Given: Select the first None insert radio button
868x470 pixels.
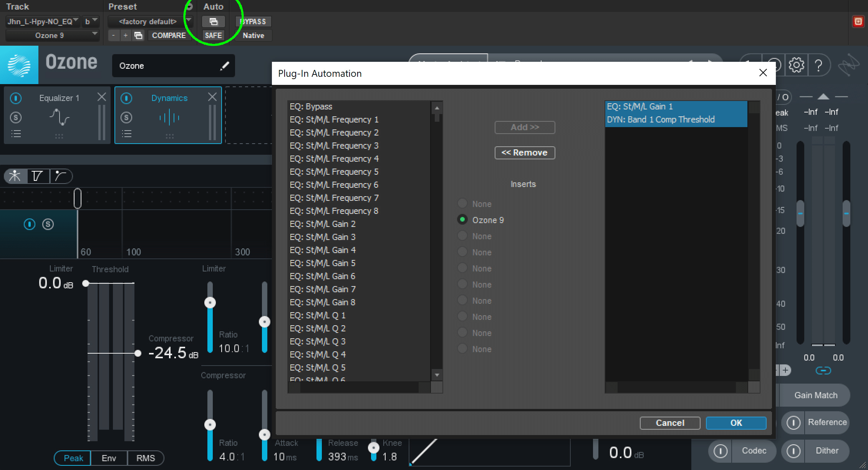Looking at the screenshot, I should 462,204.
